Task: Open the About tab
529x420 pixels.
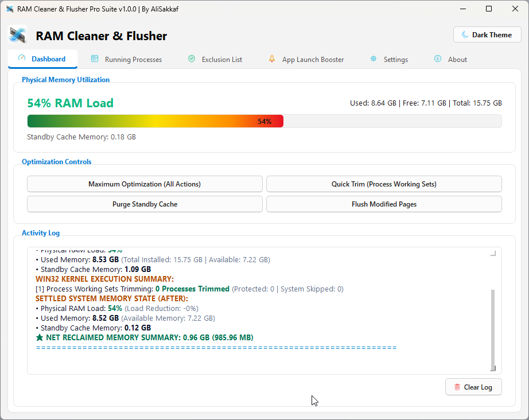Action: [450, 59]
